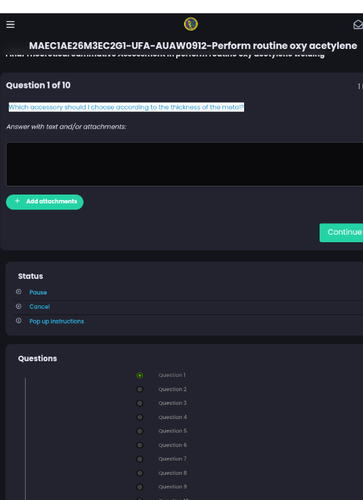Select the Question 4 radio indicator
Screen dimensions: 363x500
coord(140,417)
